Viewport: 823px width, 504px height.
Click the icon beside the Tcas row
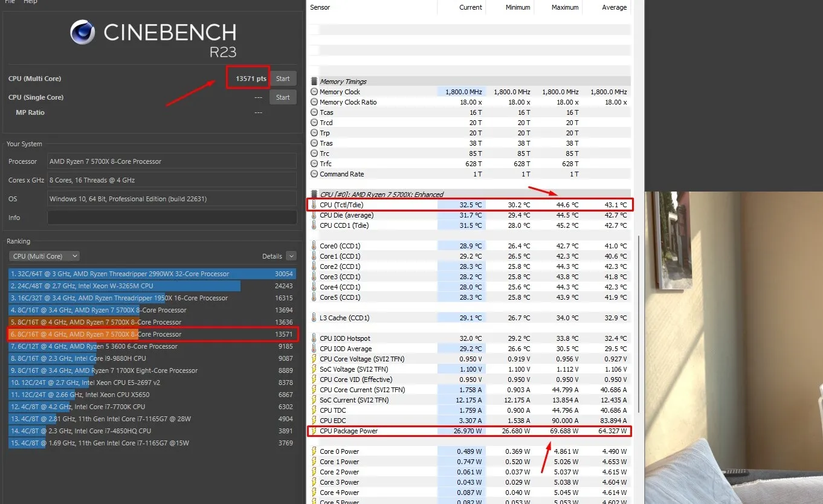[314, 112]
